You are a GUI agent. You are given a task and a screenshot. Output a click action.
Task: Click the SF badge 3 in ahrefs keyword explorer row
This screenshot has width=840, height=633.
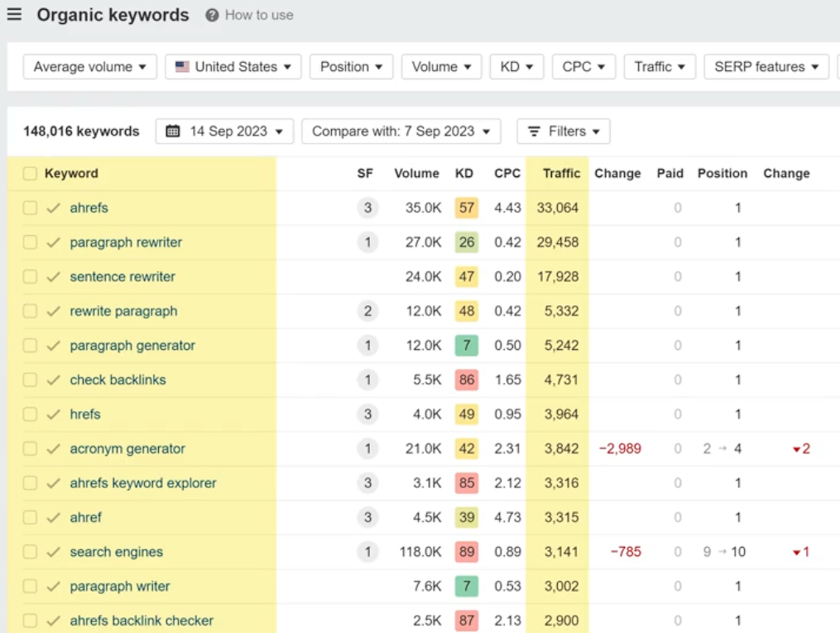[367, 483]
